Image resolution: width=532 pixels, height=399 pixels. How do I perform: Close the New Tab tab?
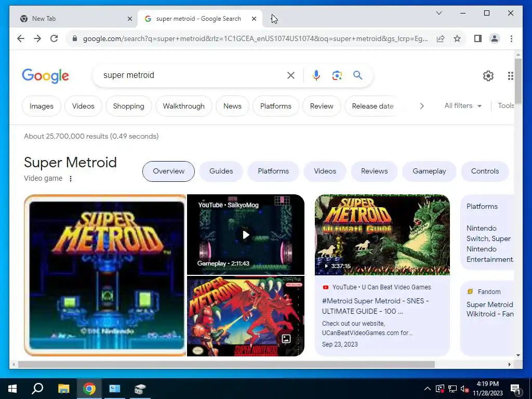(129, 19)
